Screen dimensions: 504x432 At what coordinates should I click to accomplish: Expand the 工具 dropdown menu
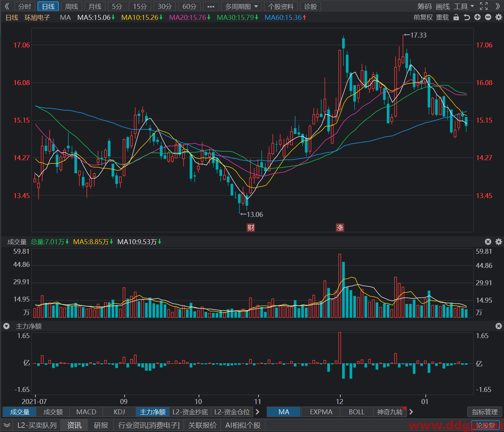point(464,6)
